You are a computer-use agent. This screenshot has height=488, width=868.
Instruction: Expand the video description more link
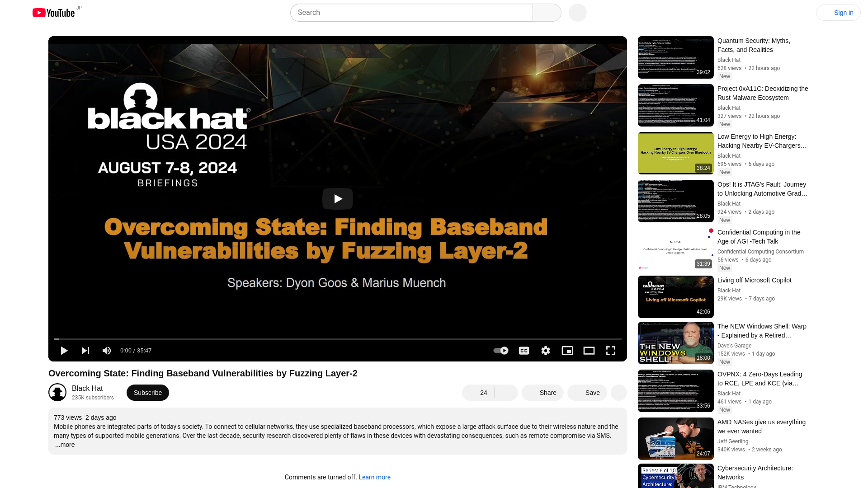[64, 445]
